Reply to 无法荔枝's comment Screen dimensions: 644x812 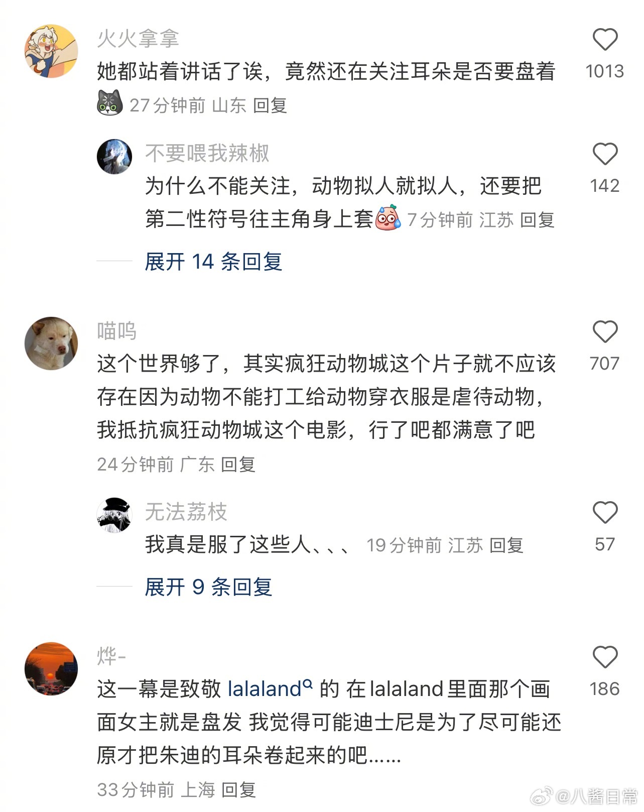[506, 545]
